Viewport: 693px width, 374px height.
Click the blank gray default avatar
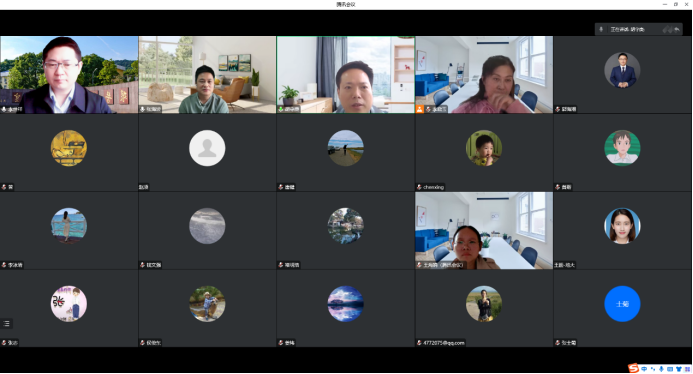tap(207, 148)
